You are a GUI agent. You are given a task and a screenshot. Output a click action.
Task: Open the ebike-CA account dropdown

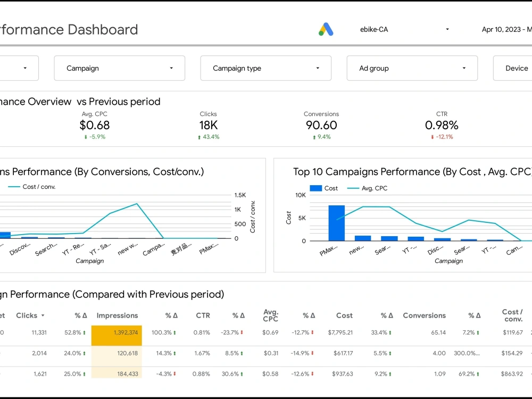click(x=404, y=29)
